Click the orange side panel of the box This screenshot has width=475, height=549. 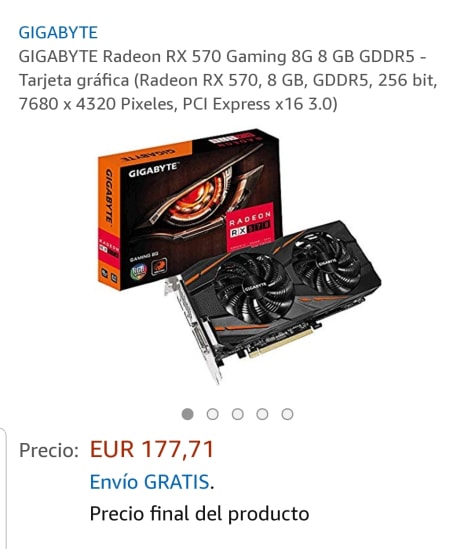click(x=109, y=224)
